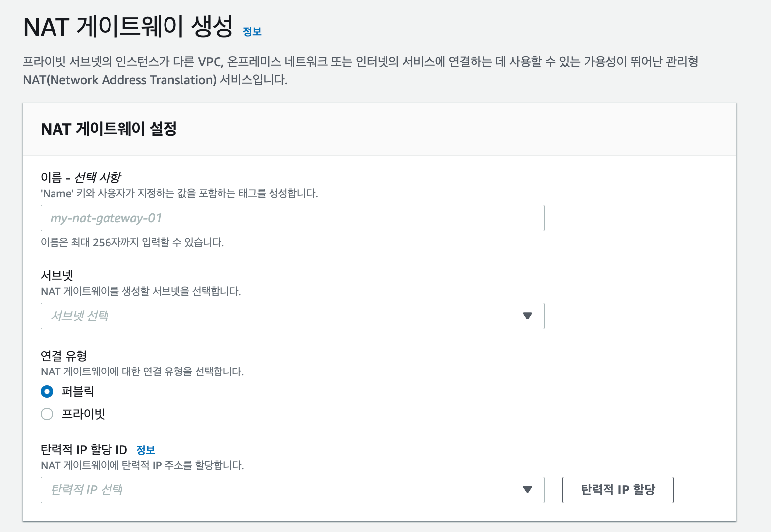Click the 탄력적 IP 할당 ID label
Viewport: 771px width, 532px height.
coord(83,450)
